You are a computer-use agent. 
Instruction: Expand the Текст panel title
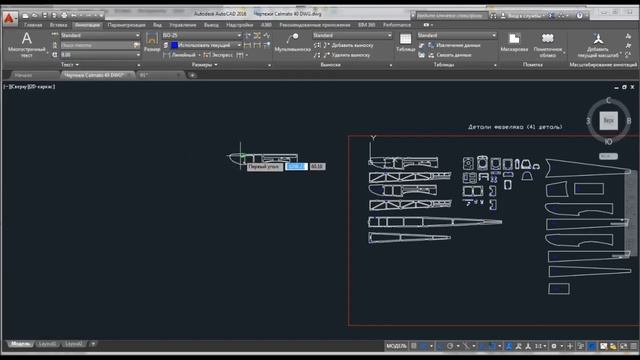70,64
